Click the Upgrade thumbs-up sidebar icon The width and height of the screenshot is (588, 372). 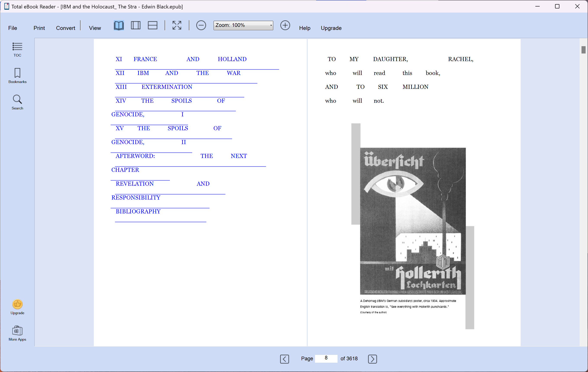point(17,304)
